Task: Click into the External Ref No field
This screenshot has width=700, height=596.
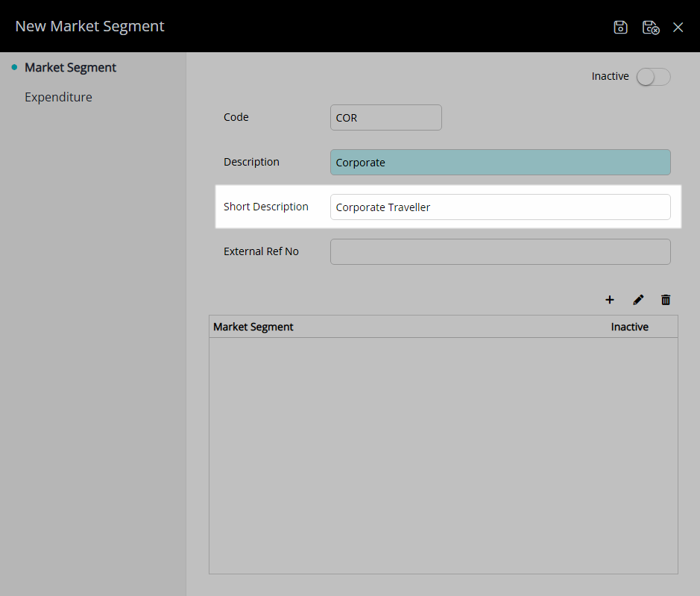Action: point(500,251)
